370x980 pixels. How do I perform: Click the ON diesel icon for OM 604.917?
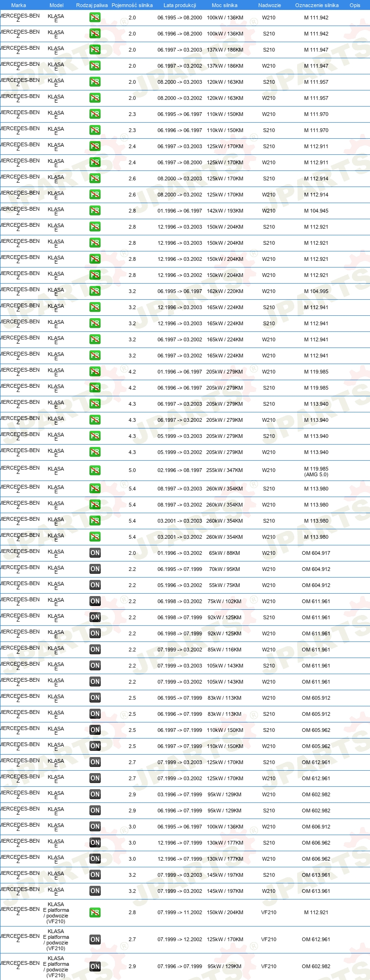tap(95, 553)
